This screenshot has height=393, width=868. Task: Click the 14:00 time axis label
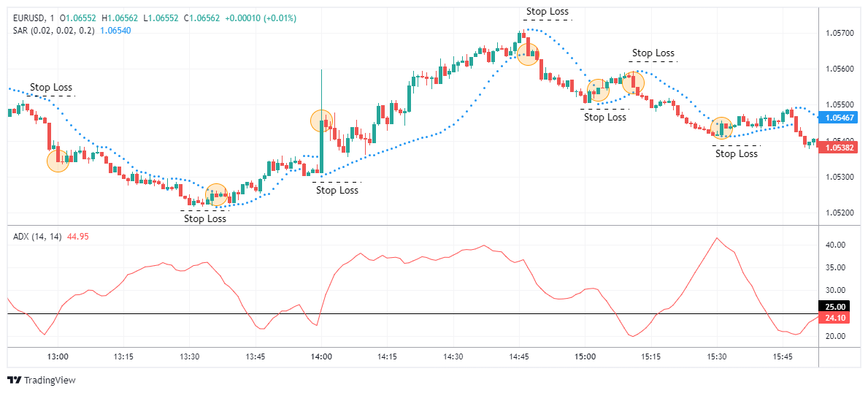tap(321, 357)
